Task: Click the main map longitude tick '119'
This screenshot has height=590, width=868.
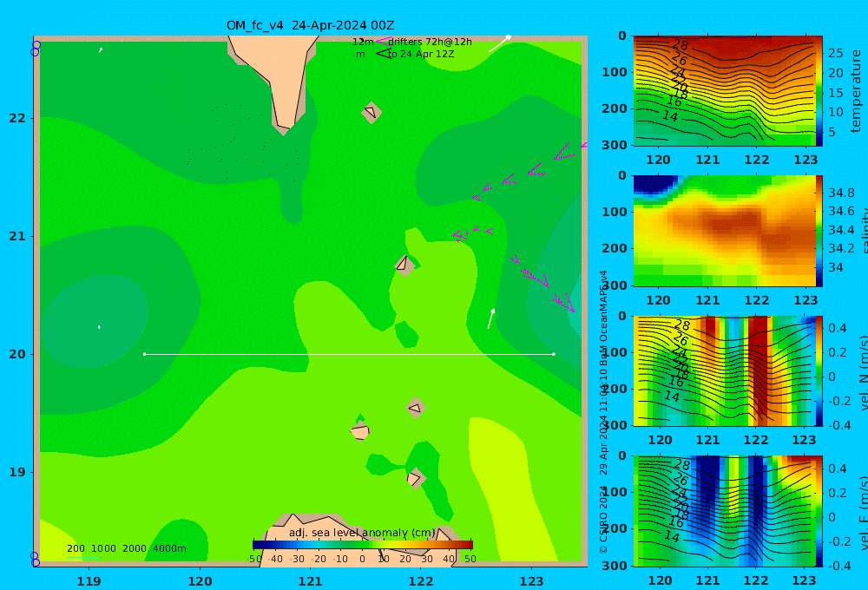Action: (89, 581)
